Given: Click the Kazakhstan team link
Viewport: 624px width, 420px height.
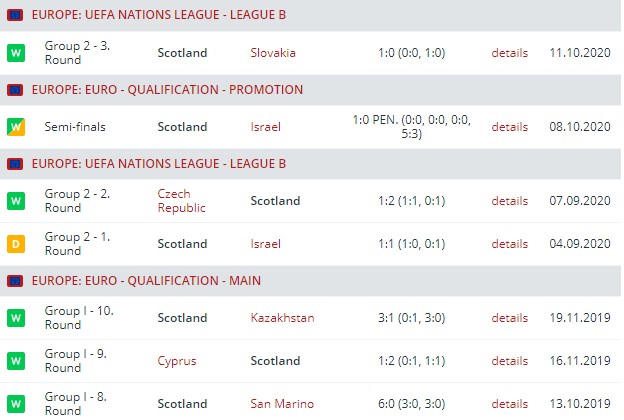Looking at the screenshot, I should coord(282,318).
